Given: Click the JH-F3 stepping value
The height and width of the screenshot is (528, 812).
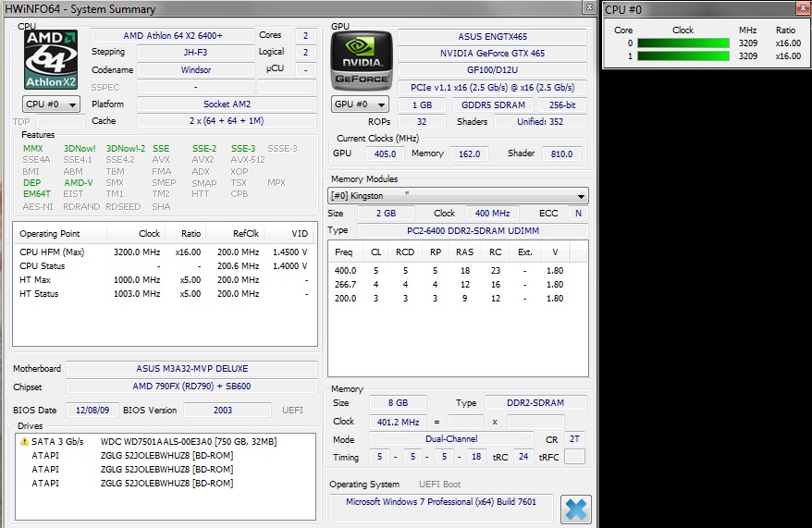Looking at the screenshot, I should click(x=195, y=53).
